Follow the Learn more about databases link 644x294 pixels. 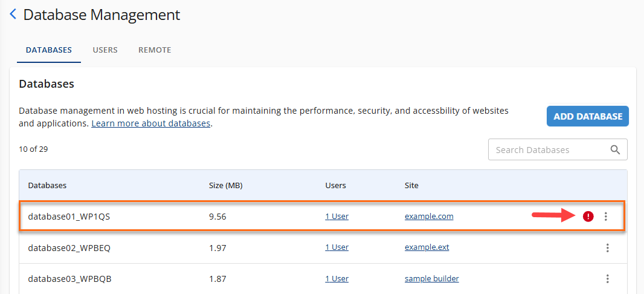(x=150, y=123)
